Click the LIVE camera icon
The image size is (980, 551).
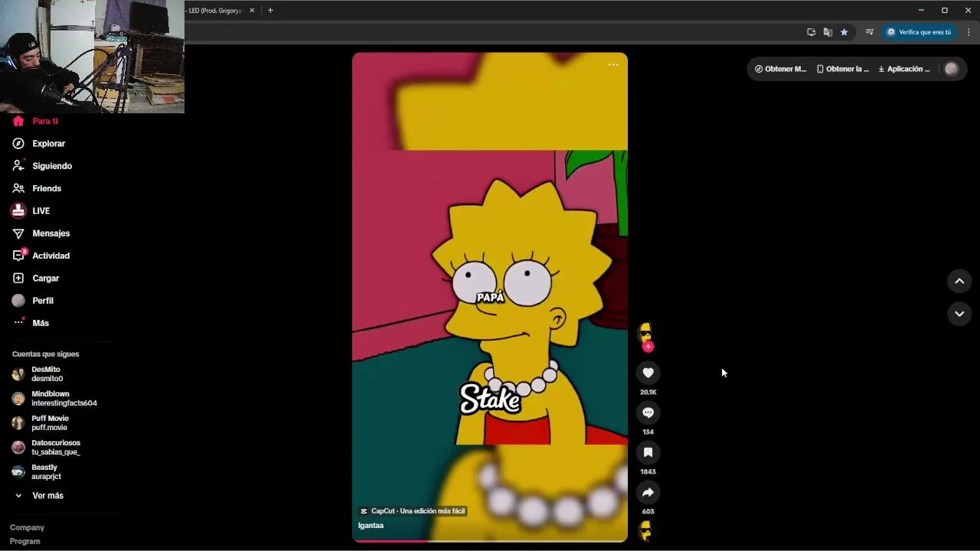pyautogui.click(x=18, y=210)
